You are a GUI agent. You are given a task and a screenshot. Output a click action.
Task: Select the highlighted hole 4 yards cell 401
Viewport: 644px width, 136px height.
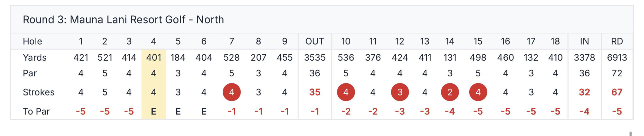154,58
